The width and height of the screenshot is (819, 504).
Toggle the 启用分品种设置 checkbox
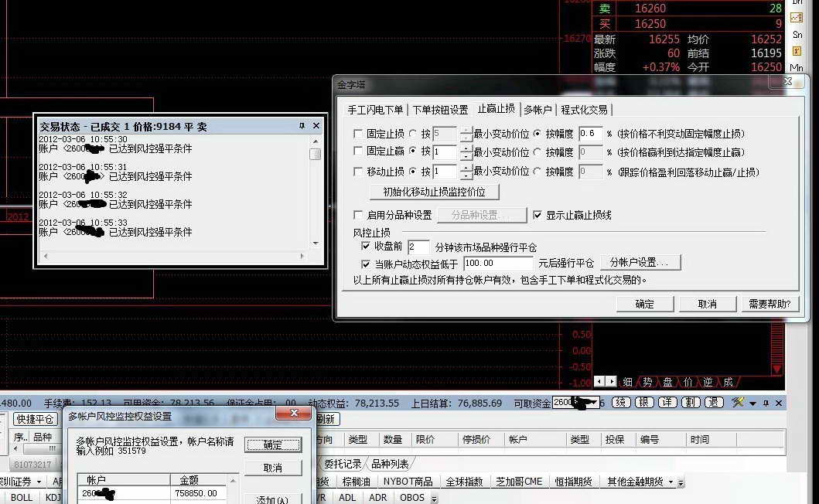pos(358,215)
